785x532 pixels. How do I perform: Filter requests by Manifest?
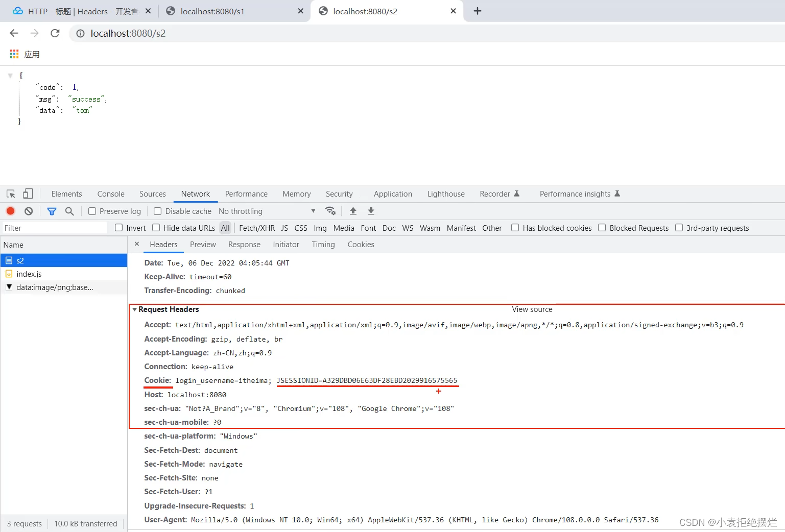tap(461, 228)
